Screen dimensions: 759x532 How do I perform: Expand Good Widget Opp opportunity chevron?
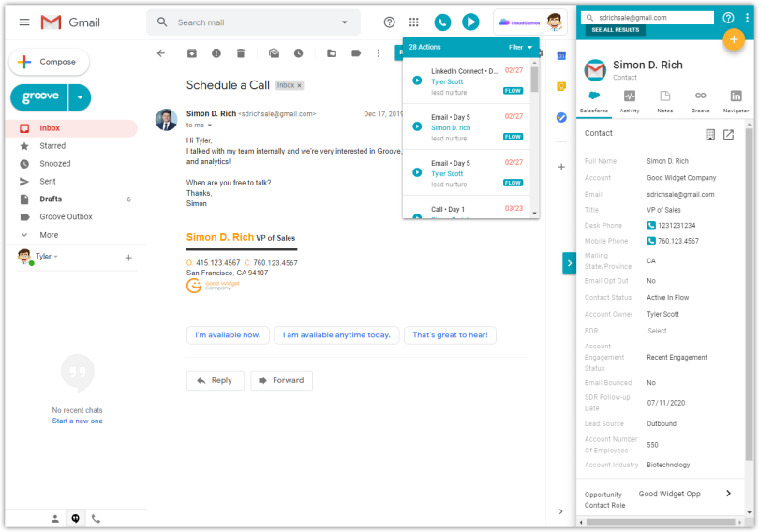click(728, 494)
